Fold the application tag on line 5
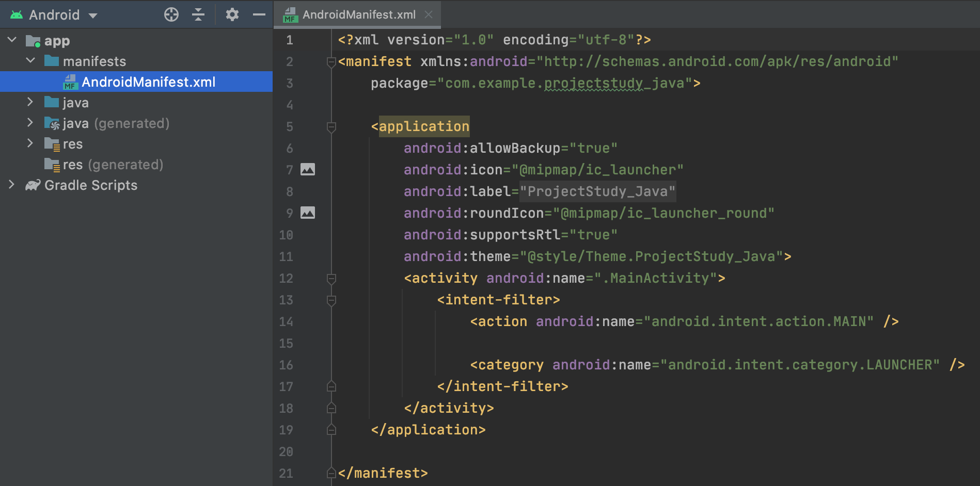 [331, 127]
